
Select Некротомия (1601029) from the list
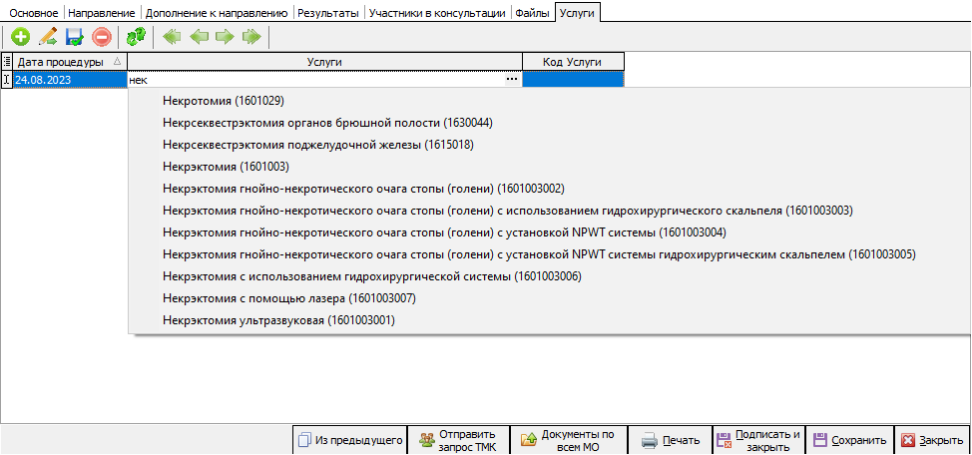tap(223, 101)
